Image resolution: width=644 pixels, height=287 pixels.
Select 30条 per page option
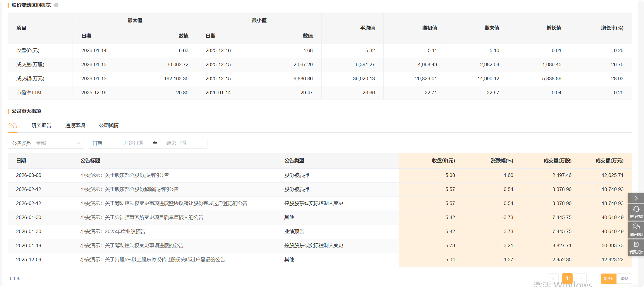[608, 279]
